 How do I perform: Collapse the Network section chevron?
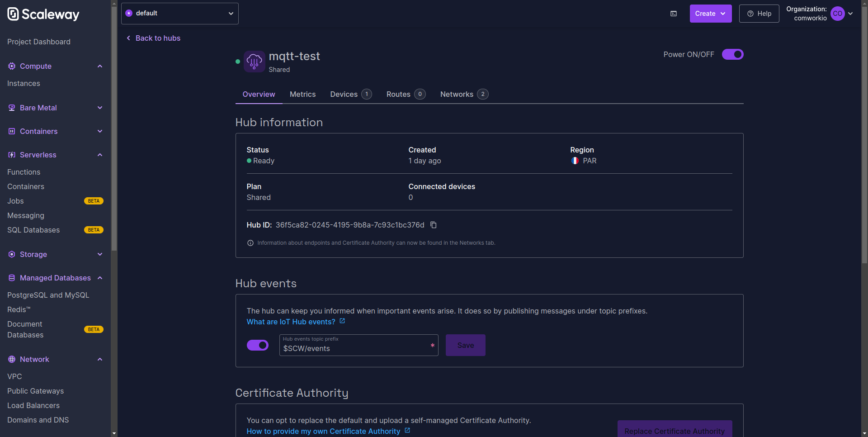[x=100, y=359]
